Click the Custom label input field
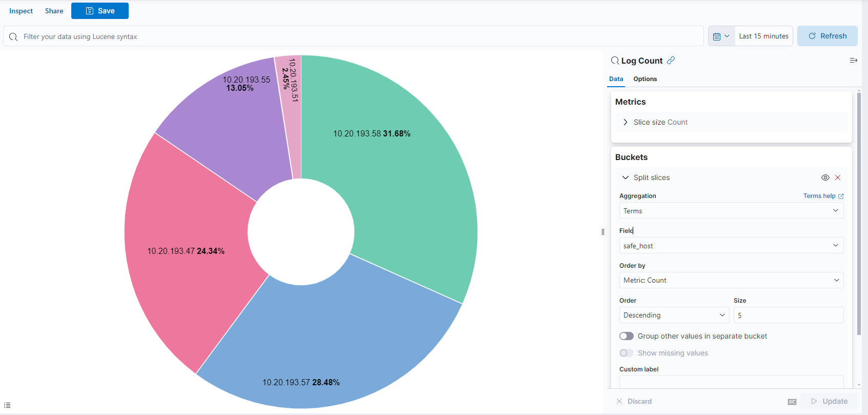 tap(731, 382)
